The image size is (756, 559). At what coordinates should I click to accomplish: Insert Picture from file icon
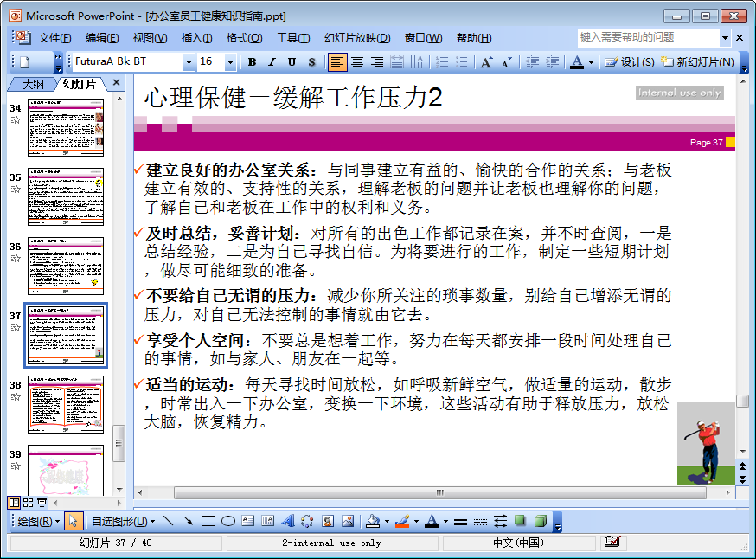pyautogui.click(x=348, y=521)
